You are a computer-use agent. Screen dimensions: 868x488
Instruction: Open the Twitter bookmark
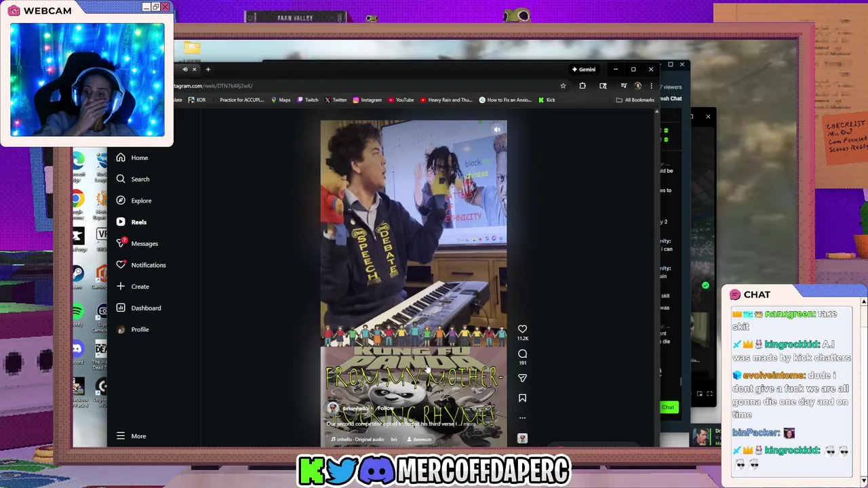pos(336,100)
